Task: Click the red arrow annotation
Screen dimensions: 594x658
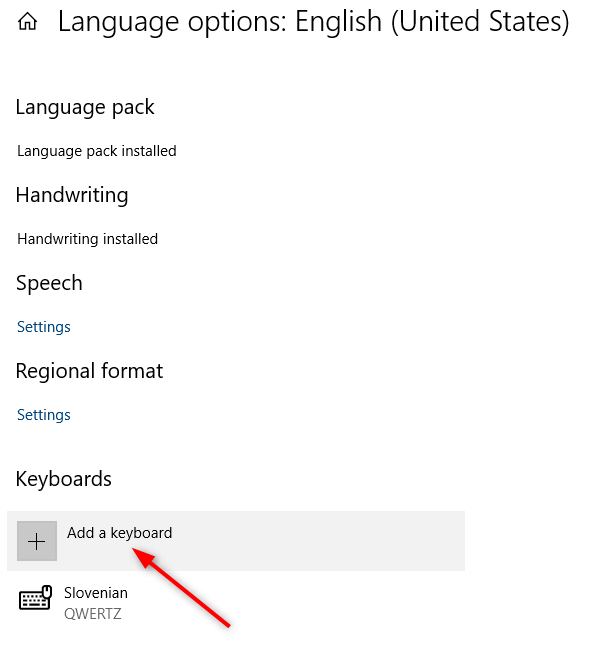Action: (x=181, y=588)
